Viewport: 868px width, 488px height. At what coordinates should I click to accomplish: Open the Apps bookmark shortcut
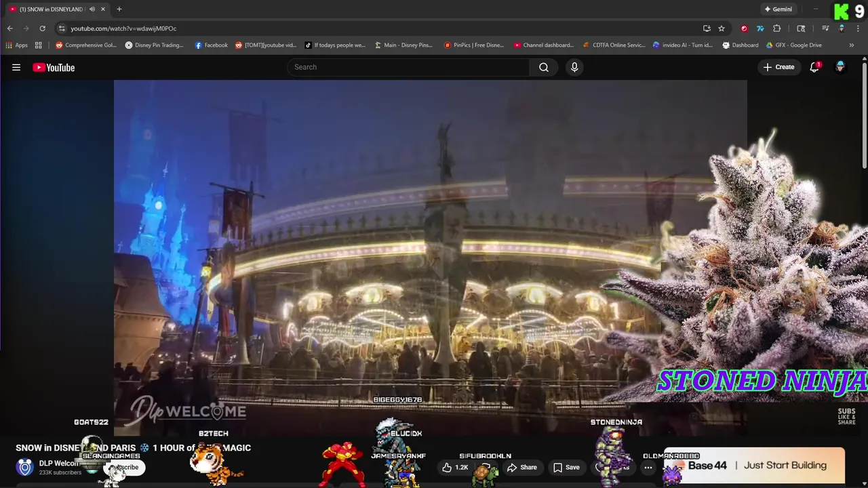16,45
